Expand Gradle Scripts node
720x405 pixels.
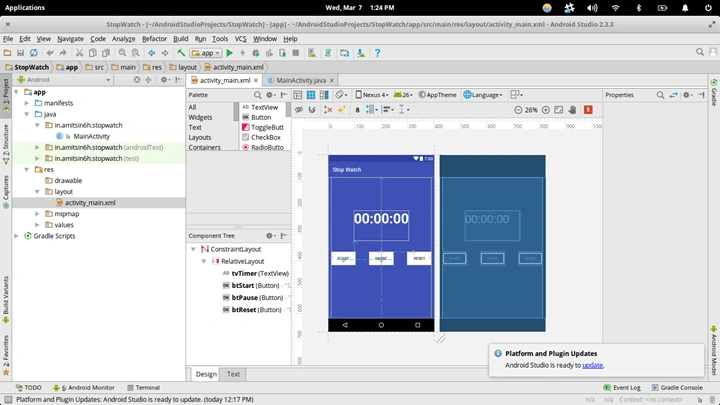click(x=17, y=236)
